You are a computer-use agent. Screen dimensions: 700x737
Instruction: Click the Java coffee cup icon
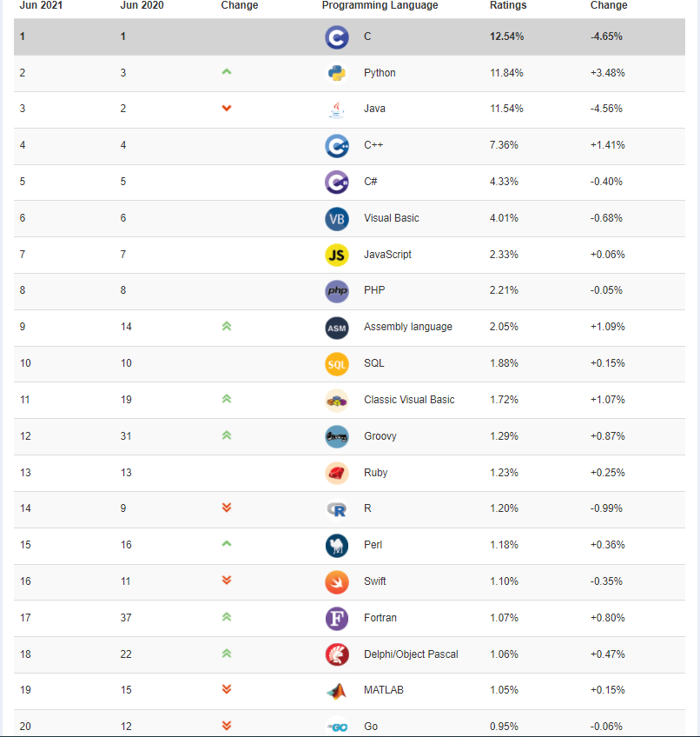(336, 110)
